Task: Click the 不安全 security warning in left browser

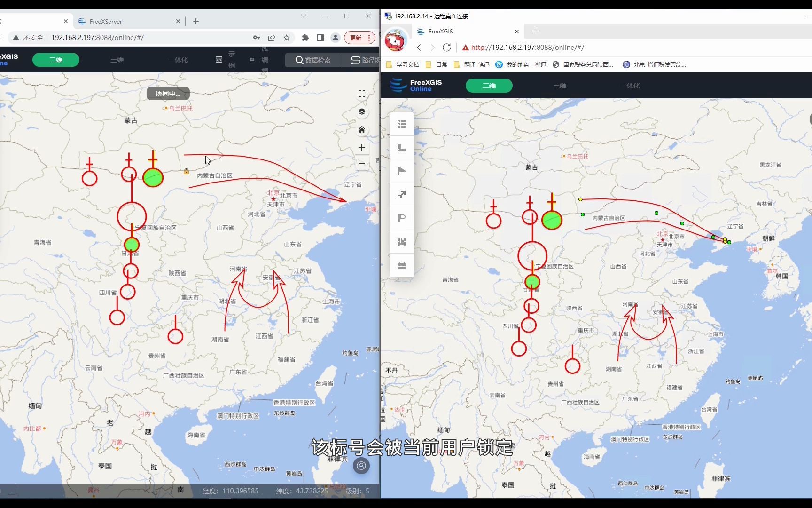Action: point(28,38)
